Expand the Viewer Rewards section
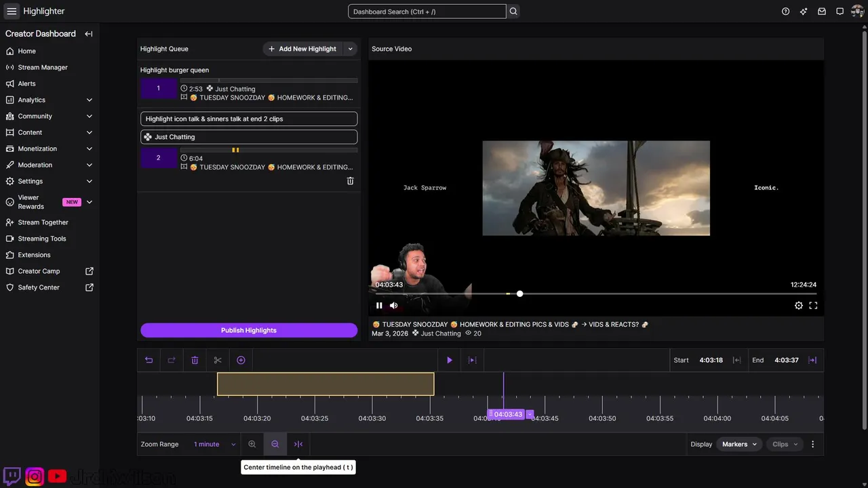 click(x=90, y=202)
